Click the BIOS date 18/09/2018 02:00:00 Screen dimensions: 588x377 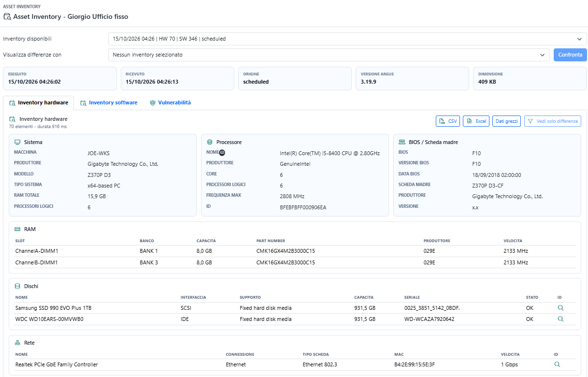click(x=496, y=175)
